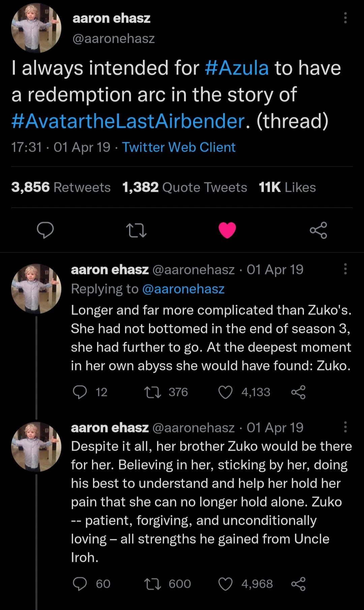364x610 pixels.
Task: Open more options on the main tweet
Action: 345,18
